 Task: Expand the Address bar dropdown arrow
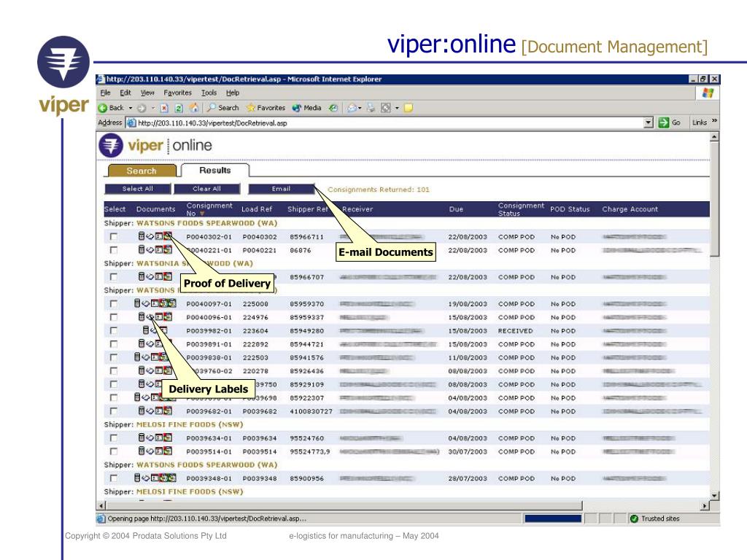tap(648, 122)
